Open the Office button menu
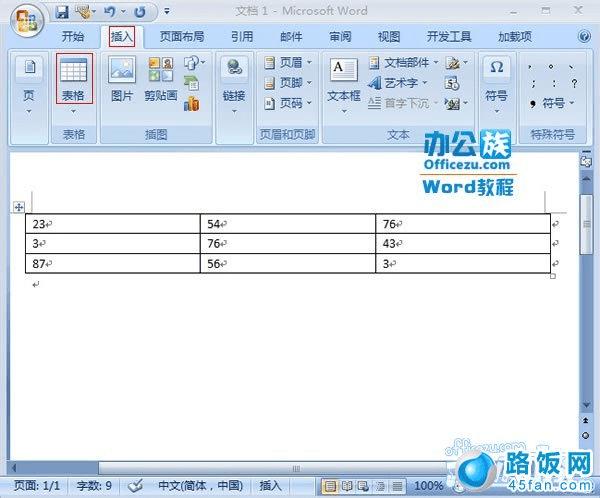 [27, 21]
